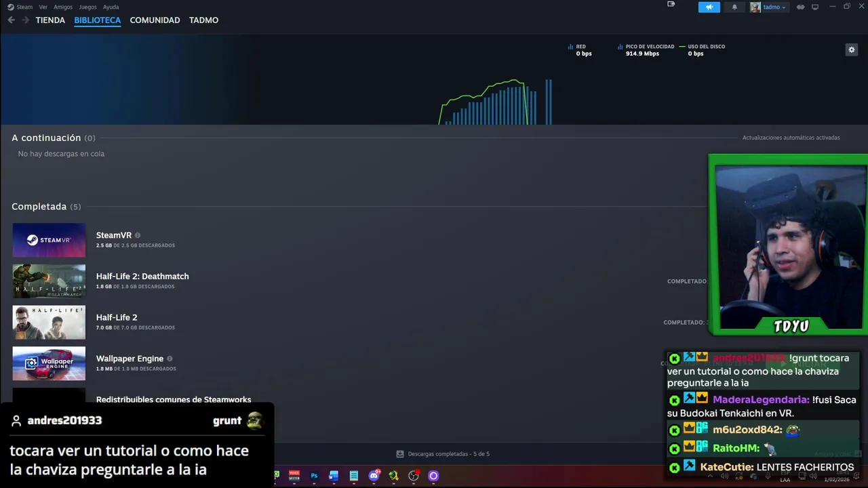Open the Notepad taskbar icon
This screenshot has width=868, height=488.
pyautogui.click(x=354, y=476)
